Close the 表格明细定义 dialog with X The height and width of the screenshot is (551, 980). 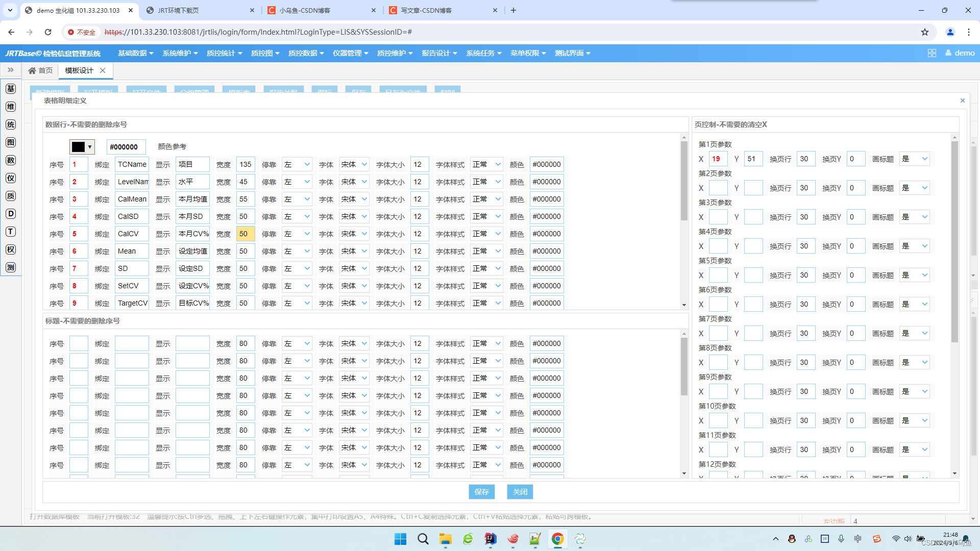963,101
